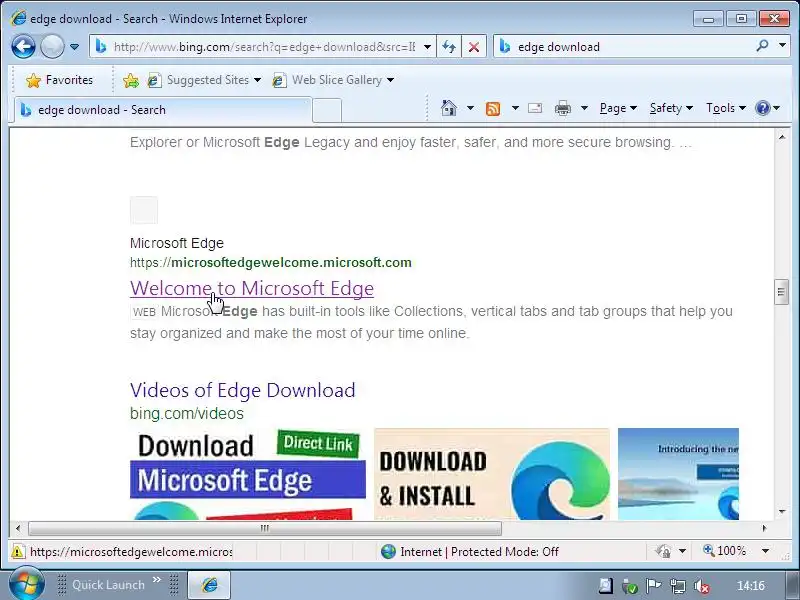Image resolution: width=800 pixels, height=600 pixels.
Task: Click the horizontal scrollbar thumb
Action: 265,529
